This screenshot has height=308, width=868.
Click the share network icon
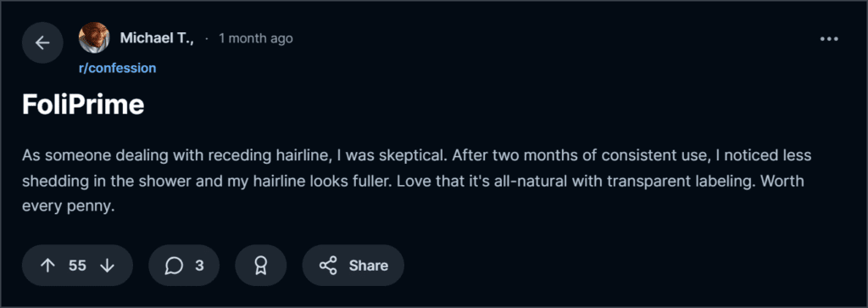(x=328, y=266)
